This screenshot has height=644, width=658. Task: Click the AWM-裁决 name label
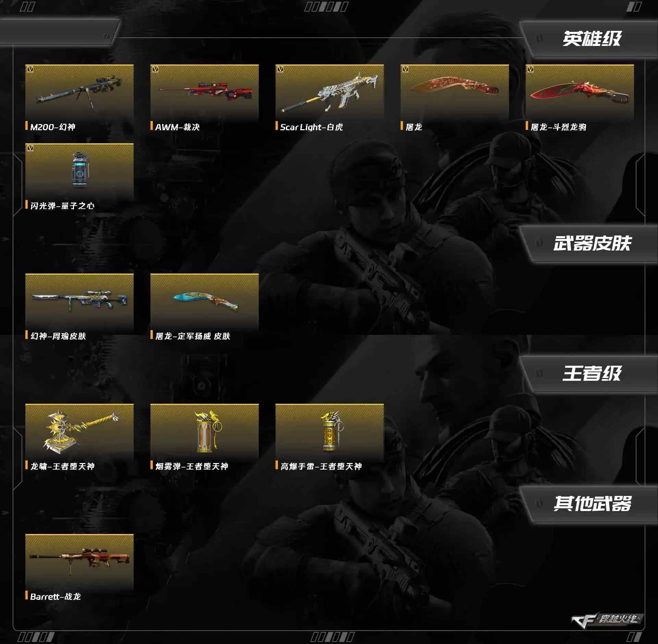click(177, 127)
